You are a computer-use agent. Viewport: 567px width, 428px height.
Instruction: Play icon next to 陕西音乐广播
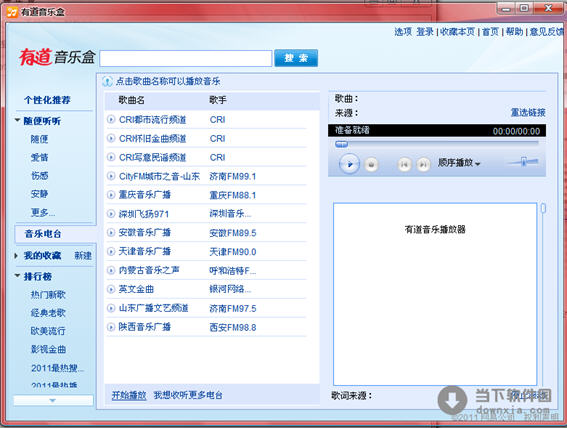[111, 327]
